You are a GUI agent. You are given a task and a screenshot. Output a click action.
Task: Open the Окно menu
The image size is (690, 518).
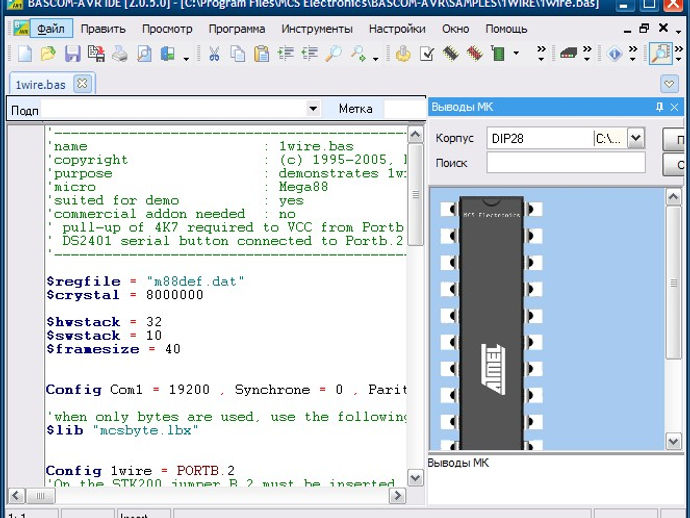point(455,29)
